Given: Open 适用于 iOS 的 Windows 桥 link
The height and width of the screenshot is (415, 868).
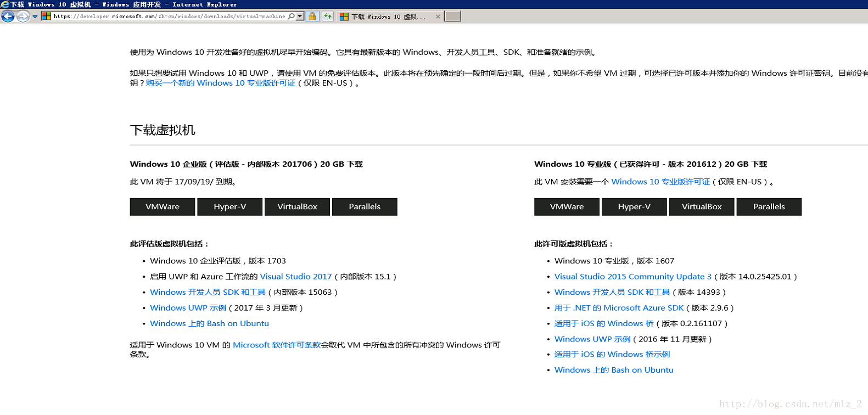Looking at the screenshot, I should click(604, 323).
